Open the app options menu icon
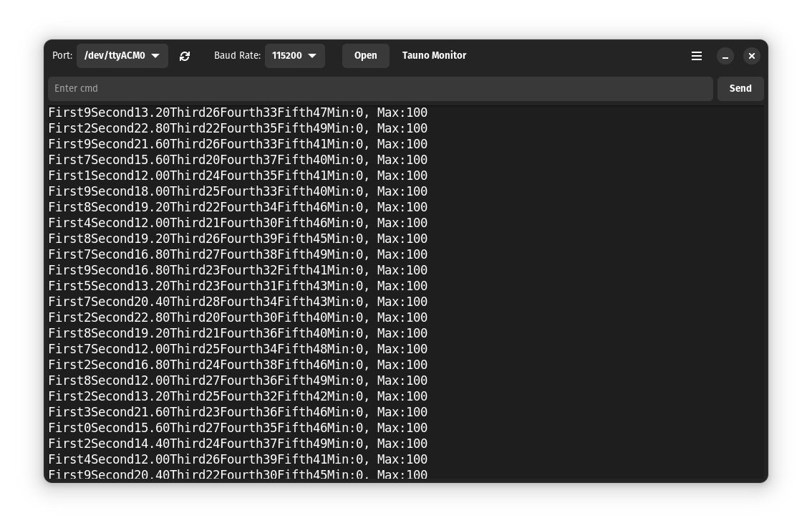Viewport: 812px width, 531px height. point(696,56)
